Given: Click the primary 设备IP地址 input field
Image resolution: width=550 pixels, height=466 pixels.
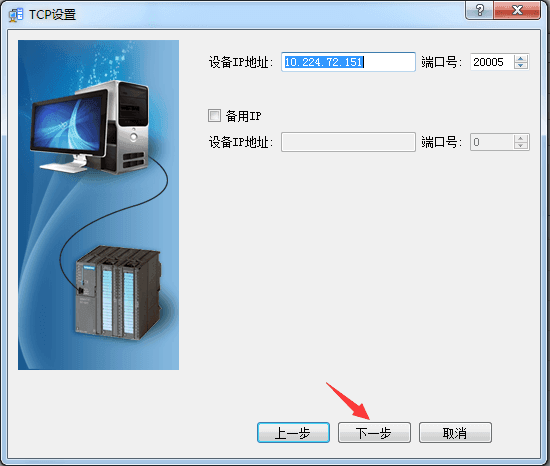Looking at the screenshot, I should 348,62.
